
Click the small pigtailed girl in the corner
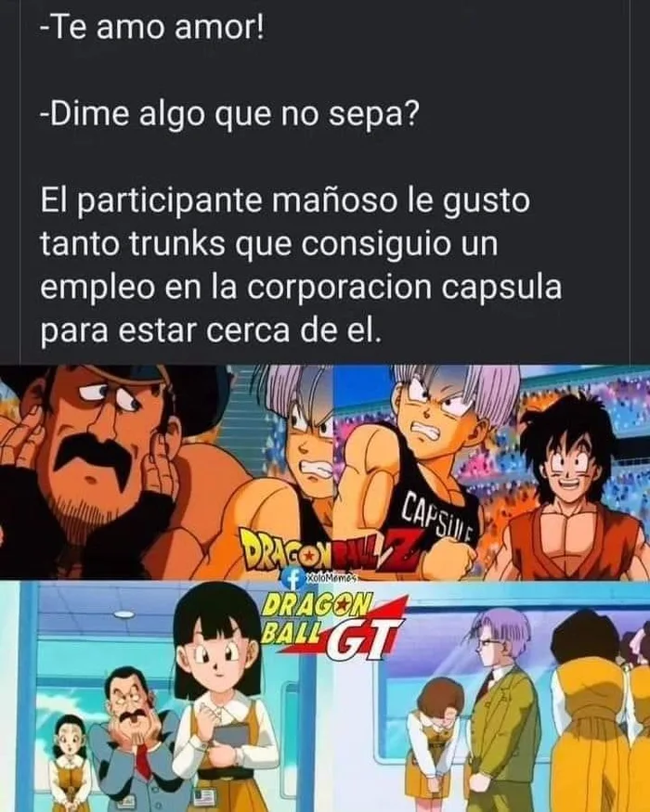(70, 764)
